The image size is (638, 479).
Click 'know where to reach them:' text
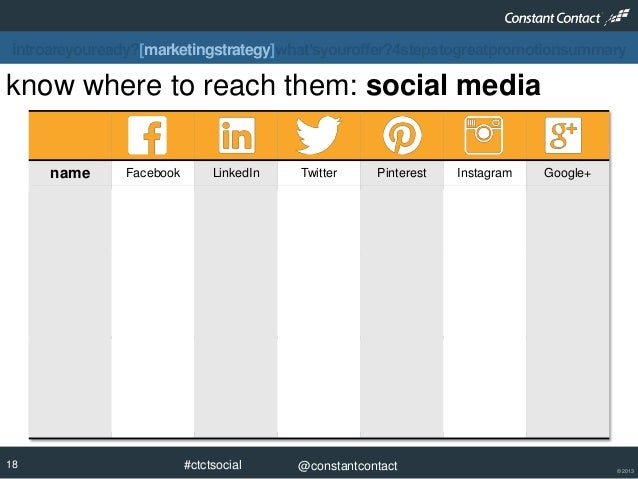(x=182, y=85)
